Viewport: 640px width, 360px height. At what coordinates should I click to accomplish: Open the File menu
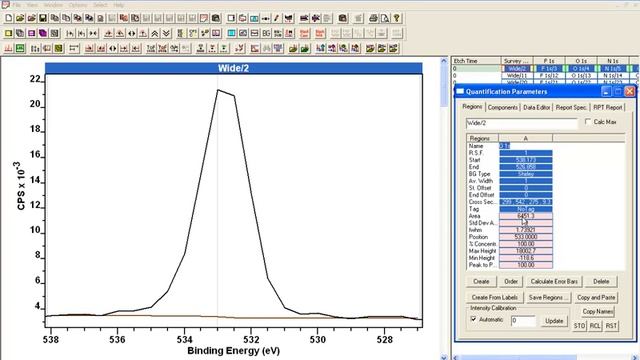pyautogui.click(x=17, y=5)
